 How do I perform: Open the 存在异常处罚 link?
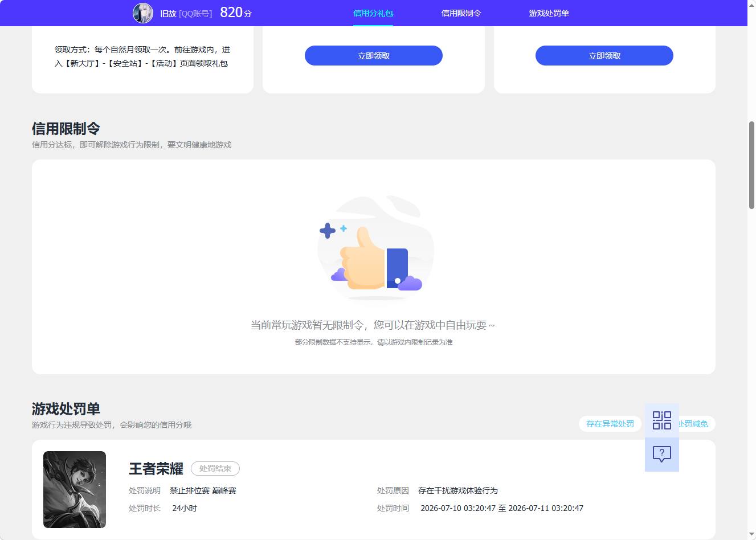pyautogui.click(x=610, y=424)
